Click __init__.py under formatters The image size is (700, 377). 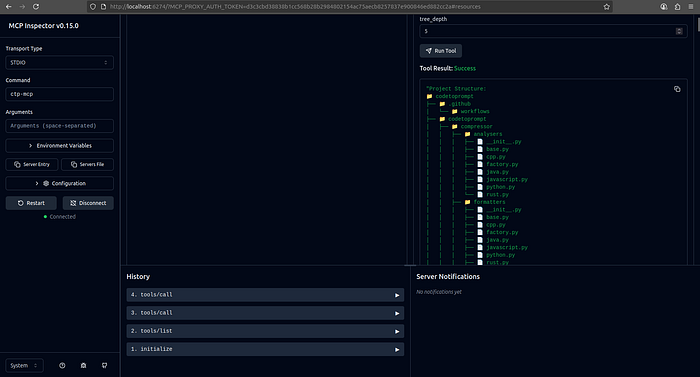click(499, 210)
